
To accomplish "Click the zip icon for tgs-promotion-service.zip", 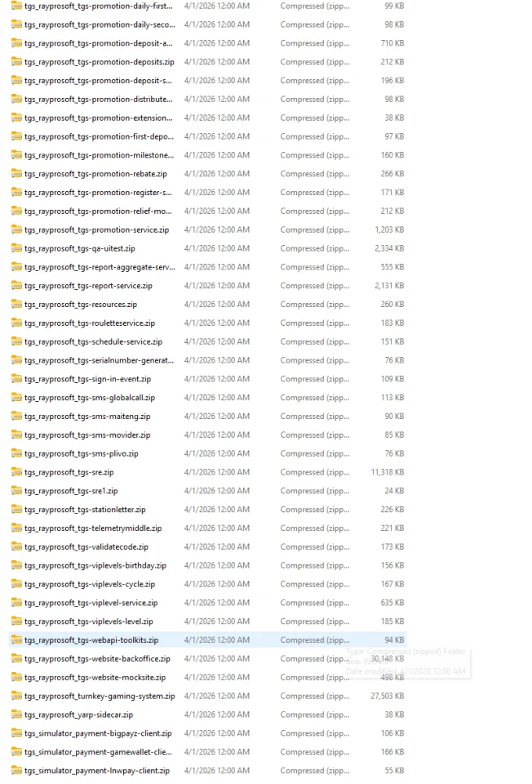I will click(16, 230).
